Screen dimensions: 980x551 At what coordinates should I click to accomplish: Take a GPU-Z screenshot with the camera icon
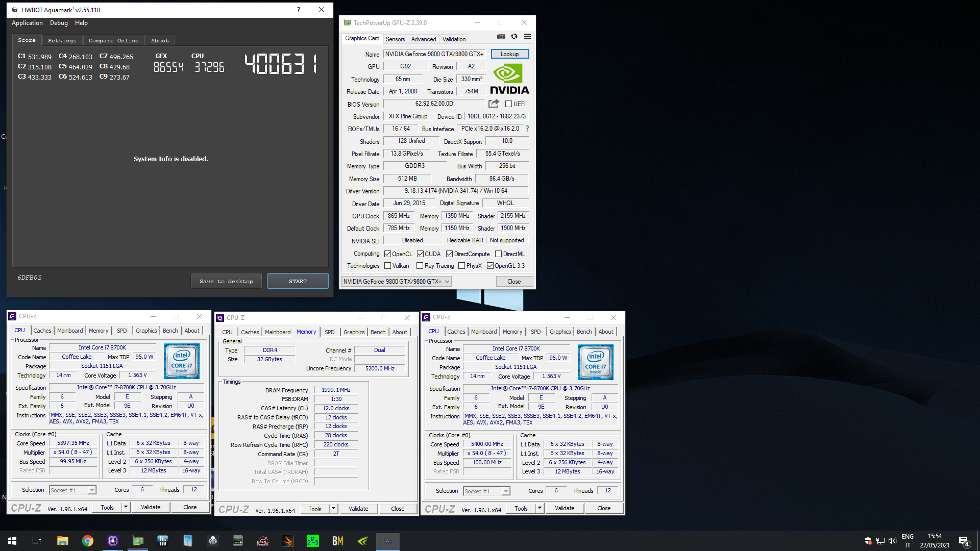click(x=501, y=37)
